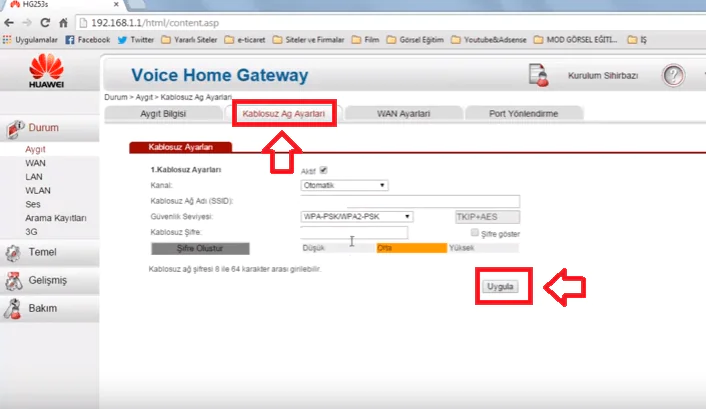Open the Film bookmark folder
The width and height of the screenshot is (706, 409).
(x=366, y=40)
